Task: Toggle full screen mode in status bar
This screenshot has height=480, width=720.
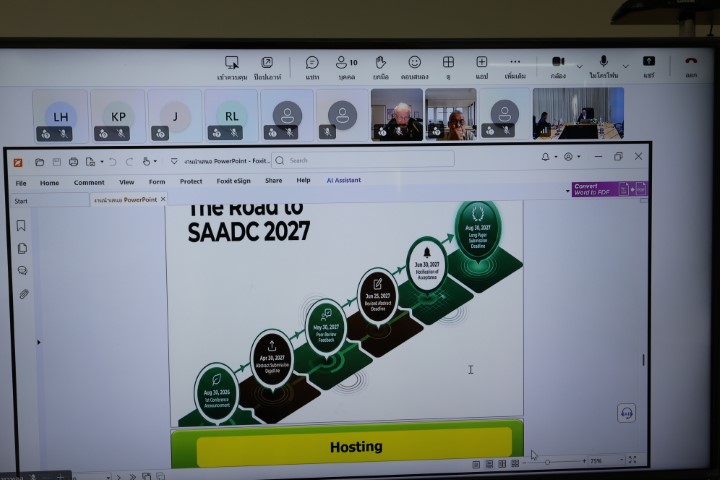Action: (x=632, y=459)
